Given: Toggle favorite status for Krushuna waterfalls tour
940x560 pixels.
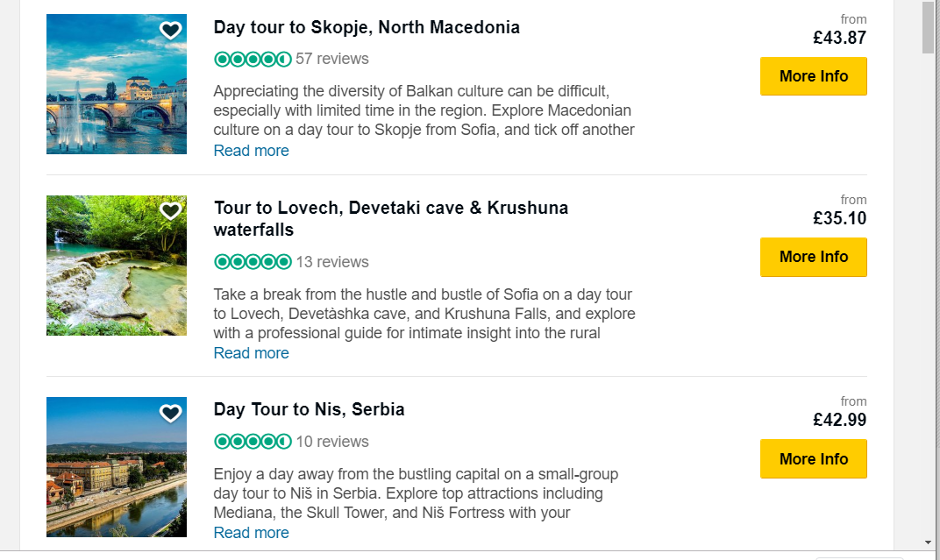Looking at the screenshot, I should tap(170, 210).
